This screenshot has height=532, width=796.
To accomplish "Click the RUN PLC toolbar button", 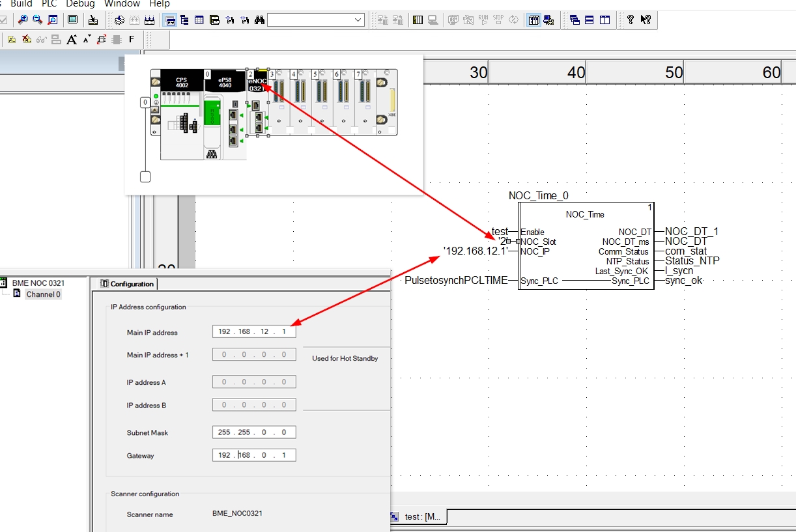I will tap(483, 20).
